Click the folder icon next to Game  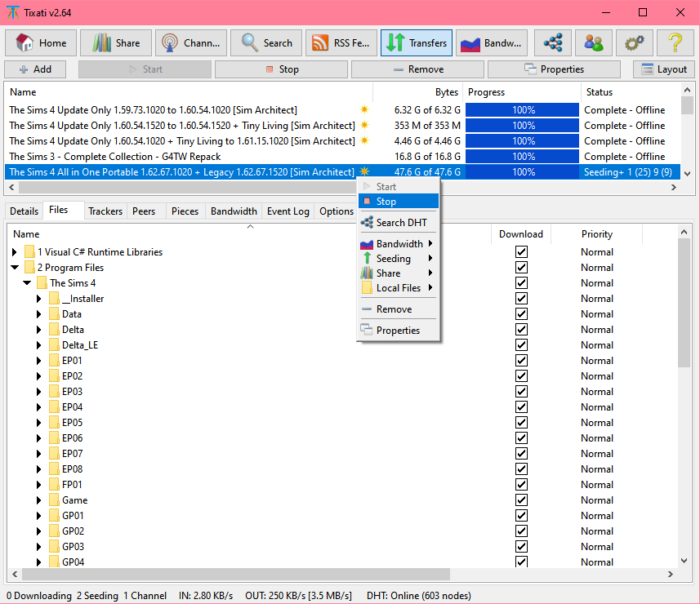[54, 500]
